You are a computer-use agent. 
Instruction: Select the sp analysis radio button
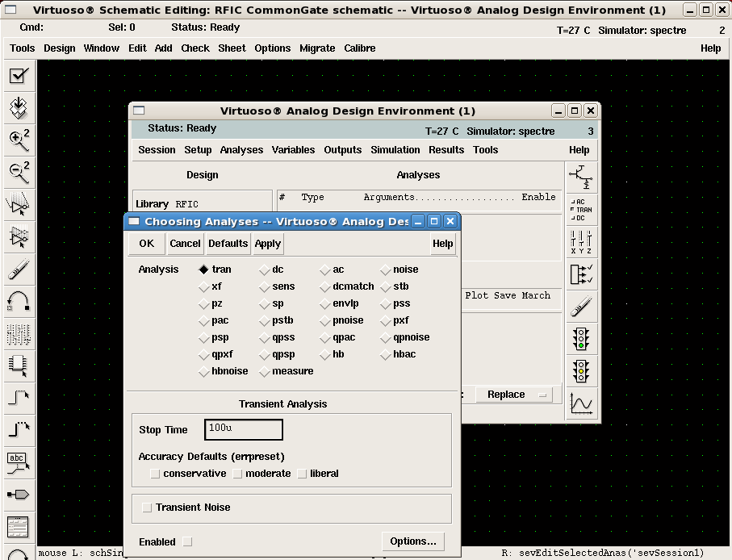click(265, 303)
